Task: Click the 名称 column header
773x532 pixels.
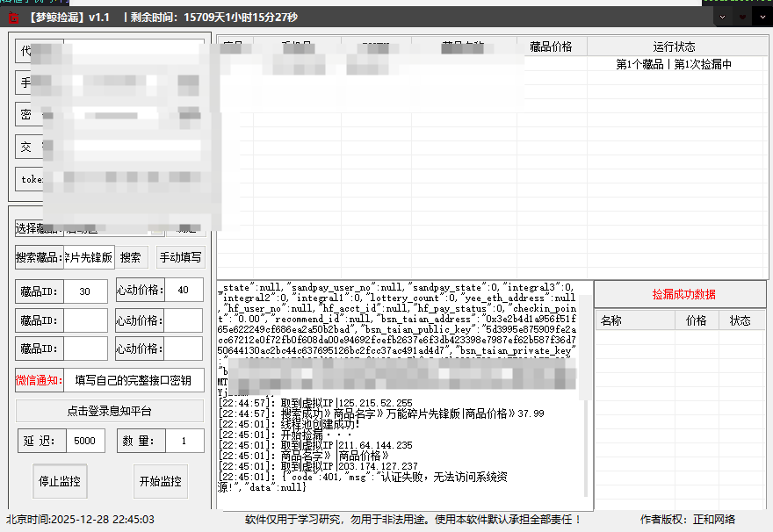Action: [x=611, y=321]
